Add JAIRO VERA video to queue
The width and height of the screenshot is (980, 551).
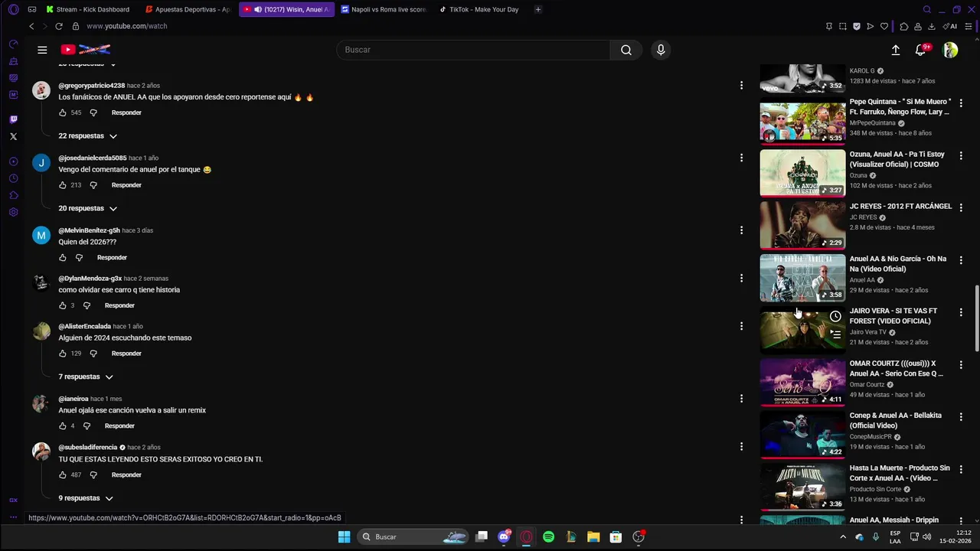pyautogui.click(x=835, y=334)
